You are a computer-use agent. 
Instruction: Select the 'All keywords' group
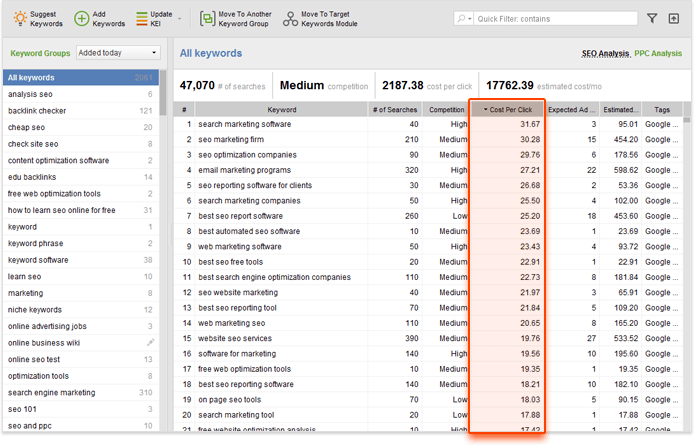(81, 77)
